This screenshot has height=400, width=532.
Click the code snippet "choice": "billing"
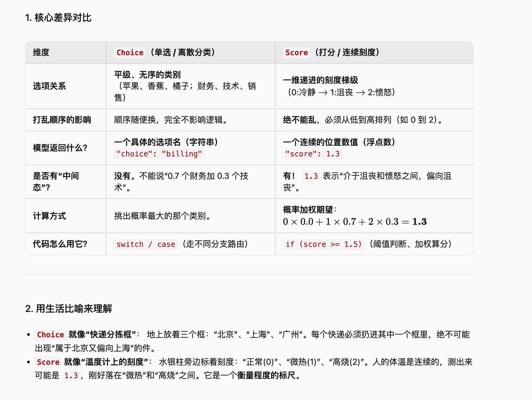tap(159, 154)
